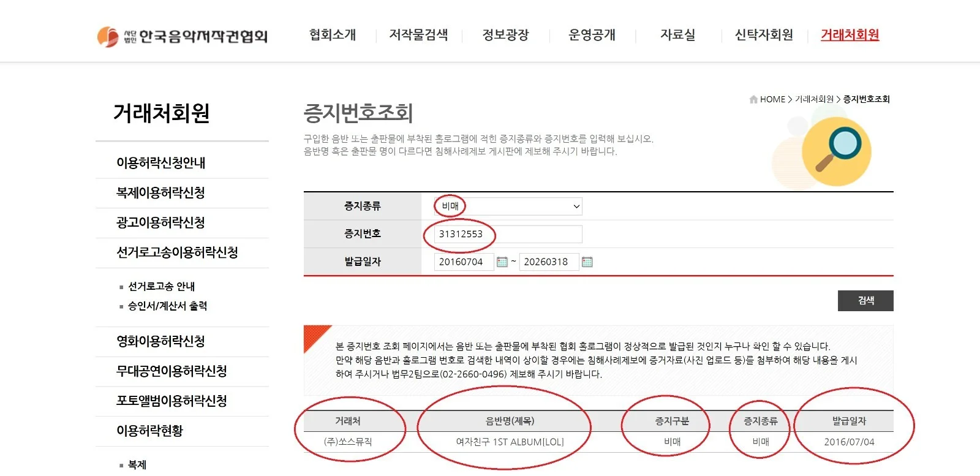Viewport: 980px width, 476px height.
Task: Click 선거로고송 안내 sub-item
Action: point(161,287)
